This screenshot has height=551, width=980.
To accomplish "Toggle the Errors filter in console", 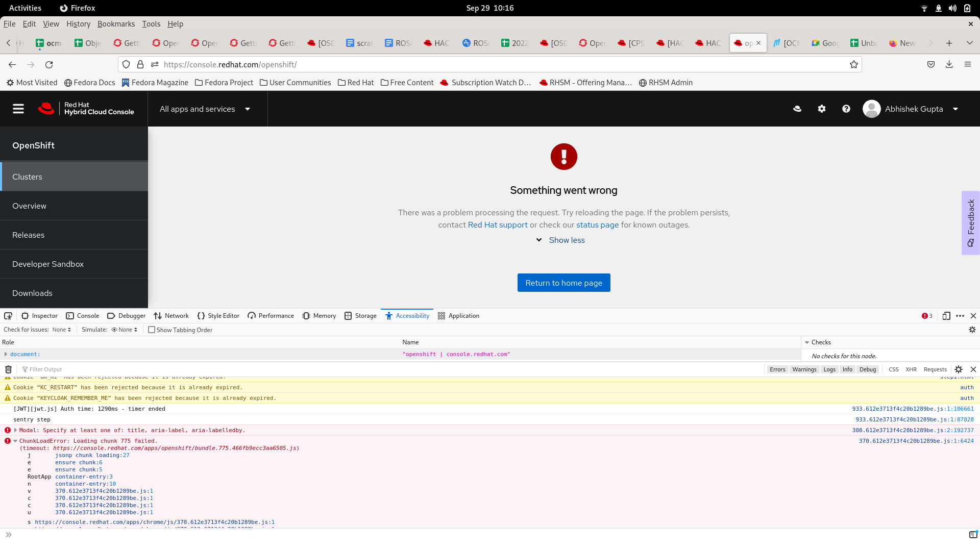I will tap(777, 369).
